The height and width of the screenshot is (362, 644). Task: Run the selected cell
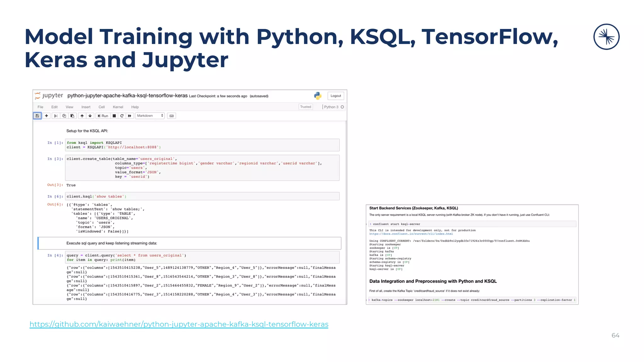tap(103, 116)
